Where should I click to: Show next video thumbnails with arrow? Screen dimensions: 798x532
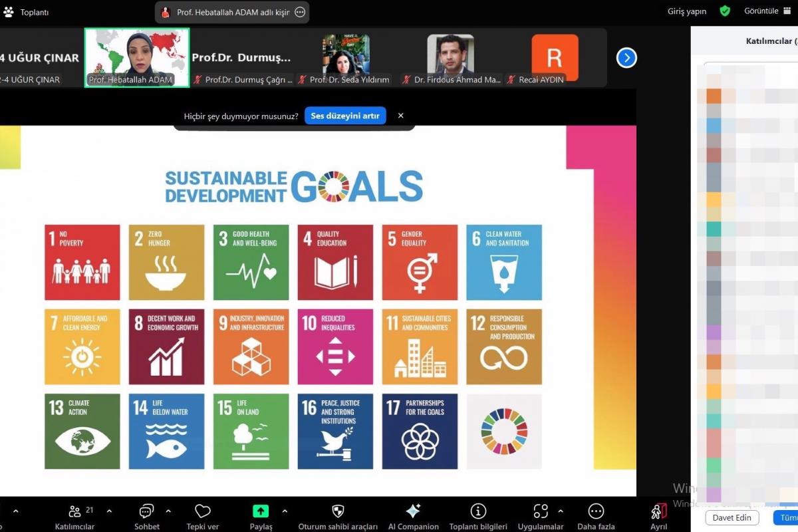[626, 58]
